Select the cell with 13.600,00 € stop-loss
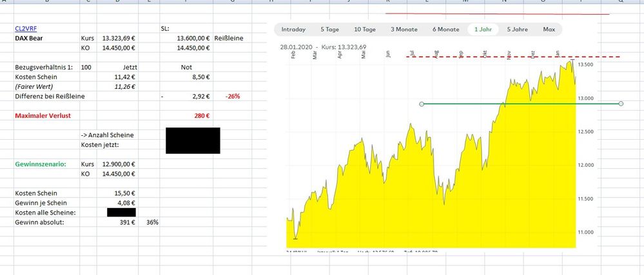The width and height of the screenshot is (644, 275). click(x=193, y=39)
